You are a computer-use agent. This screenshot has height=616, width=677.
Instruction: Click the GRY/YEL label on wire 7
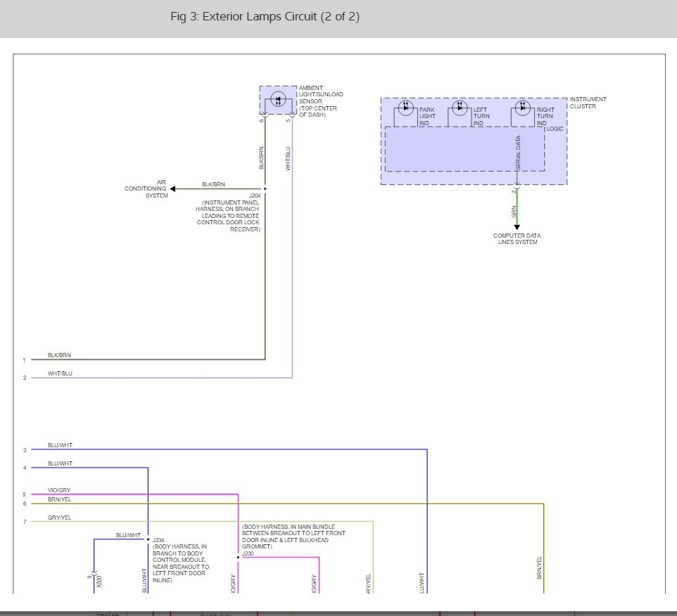(x=59, y=517)
